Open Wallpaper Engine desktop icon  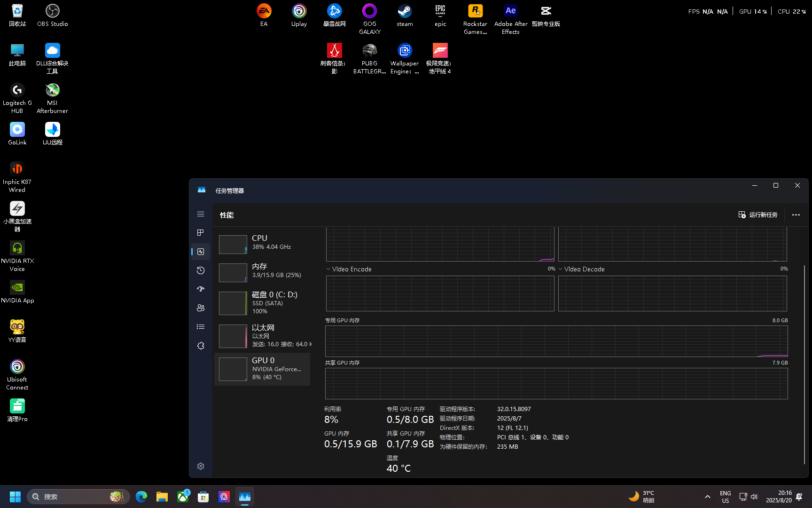pos(405,58)
